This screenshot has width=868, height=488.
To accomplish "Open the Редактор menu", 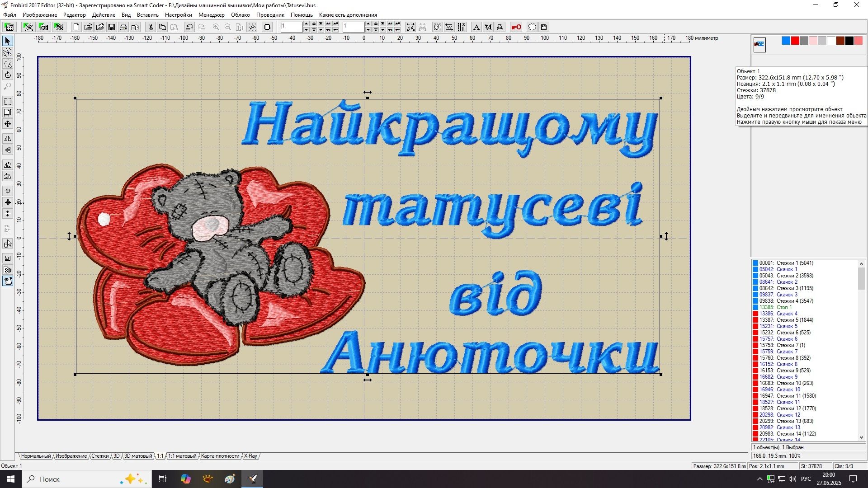I will click(x=74, y=15).
